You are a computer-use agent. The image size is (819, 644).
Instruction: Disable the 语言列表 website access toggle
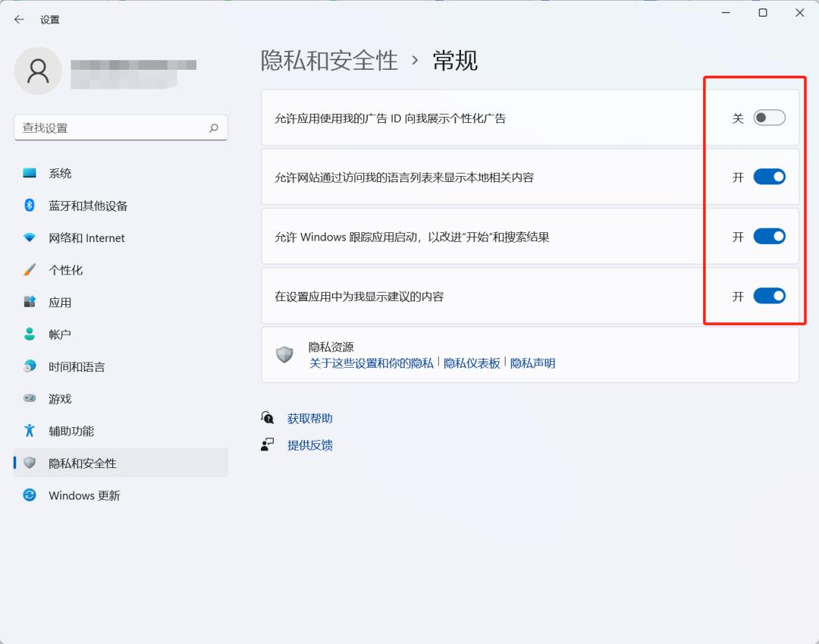pos(770,176)
